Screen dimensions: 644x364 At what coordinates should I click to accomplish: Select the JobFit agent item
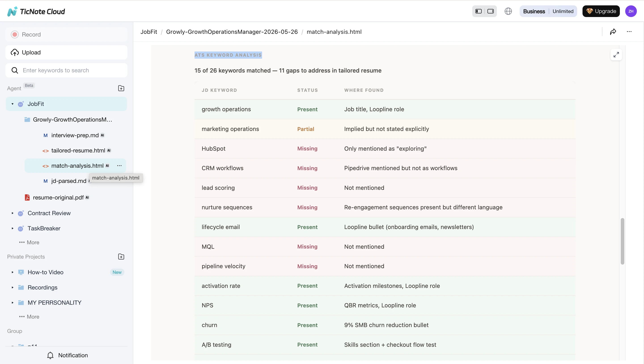coord(66,104)
